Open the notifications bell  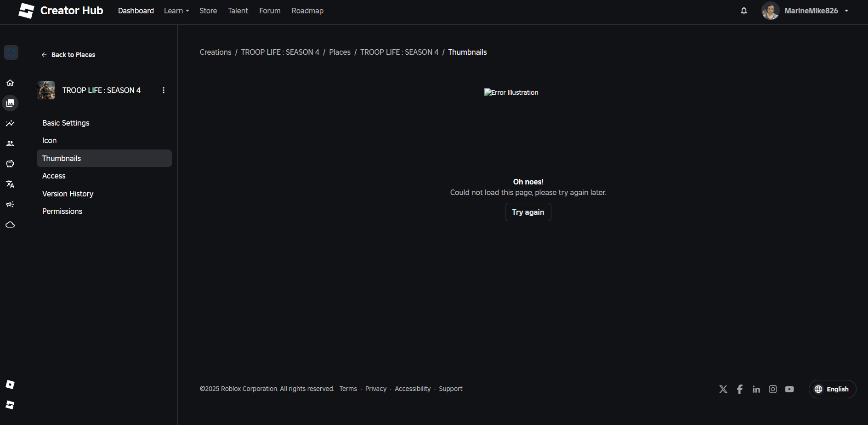coord(743,11)
